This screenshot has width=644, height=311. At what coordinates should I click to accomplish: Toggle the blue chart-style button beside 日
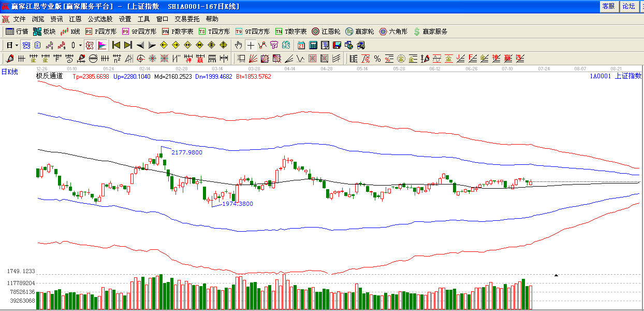point(26,45)
